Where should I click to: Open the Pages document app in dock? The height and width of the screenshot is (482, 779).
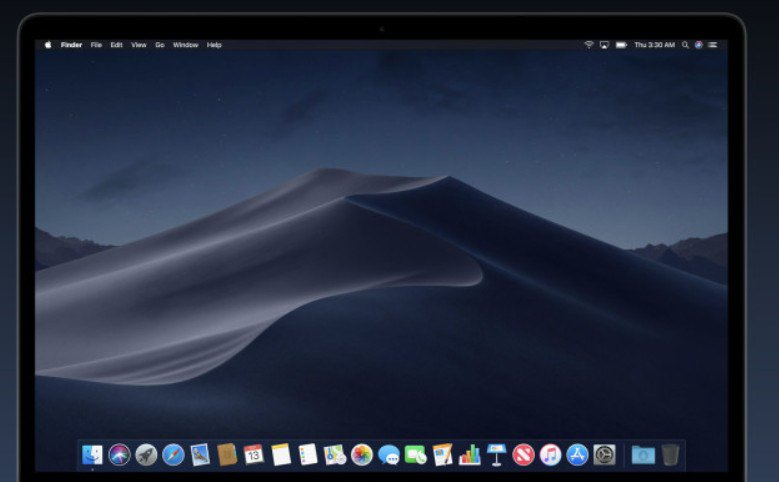pyautogui.click(x=443, y=455)
